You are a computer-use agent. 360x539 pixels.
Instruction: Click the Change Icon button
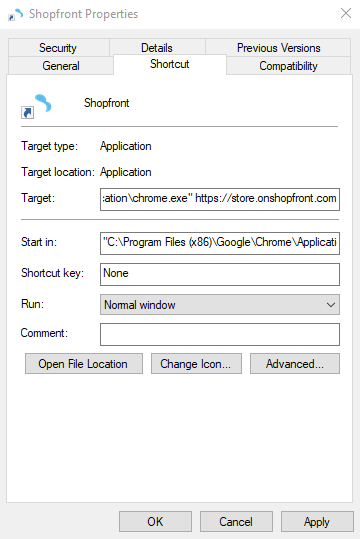click(196, 364)
